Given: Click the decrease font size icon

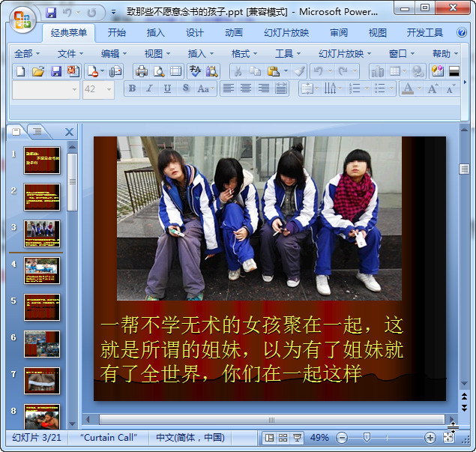Looking at the screenshot, I should (451, 88).
